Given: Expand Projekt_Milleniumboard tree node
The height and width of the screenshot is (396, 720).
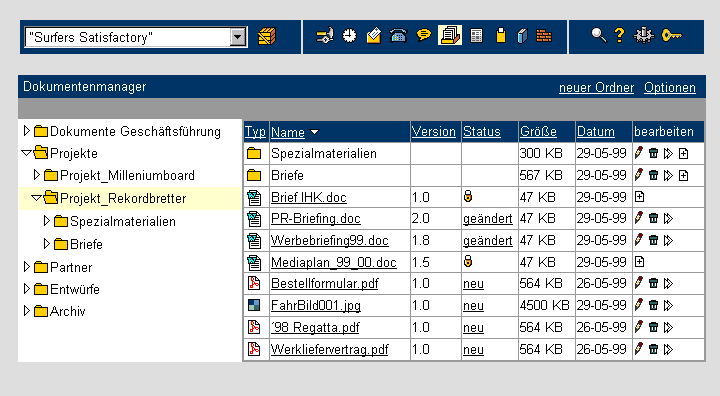Looking at the screenshot, I should [x=37, y=175].
